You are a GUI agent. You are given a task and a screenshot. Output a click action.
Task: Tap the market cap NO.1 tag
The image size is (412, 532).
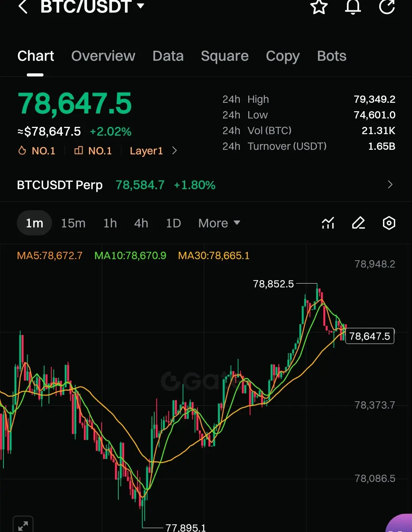tap(93, 151)
